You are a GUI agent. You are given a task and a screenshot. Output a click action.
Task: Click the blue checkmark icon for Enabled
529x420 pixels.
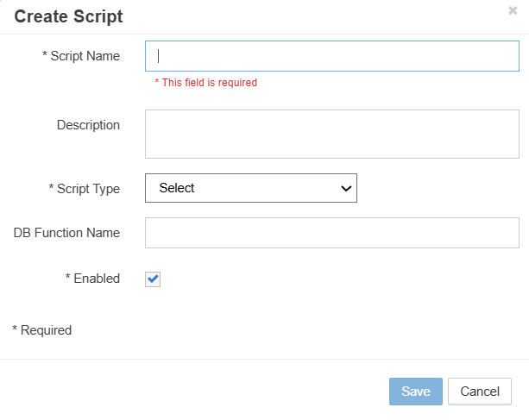click(x=153, y=279)
